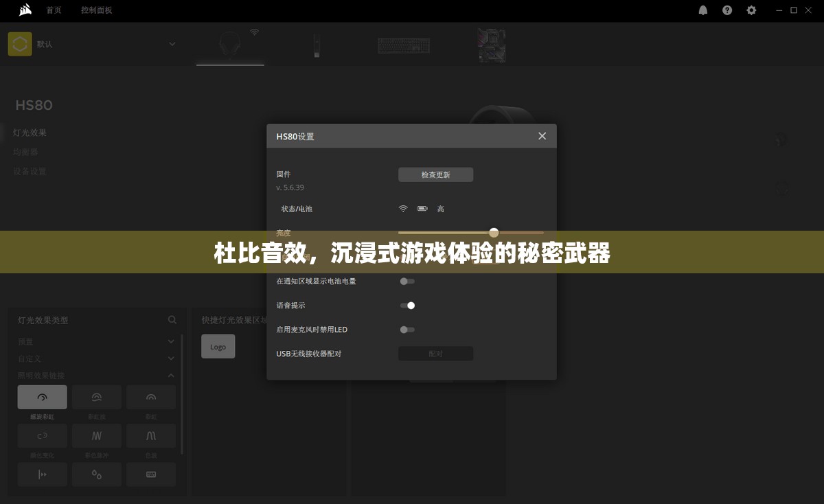Click the Corsair sails logo
The width and height of the screenshot is (824, 504).
tap(25, 10)
